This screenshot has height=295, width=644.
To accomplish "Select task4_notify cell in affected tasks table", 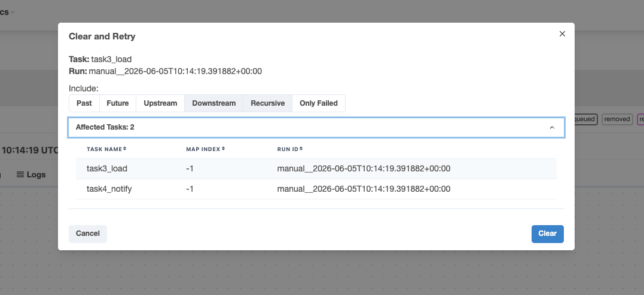I will [109, 189].
